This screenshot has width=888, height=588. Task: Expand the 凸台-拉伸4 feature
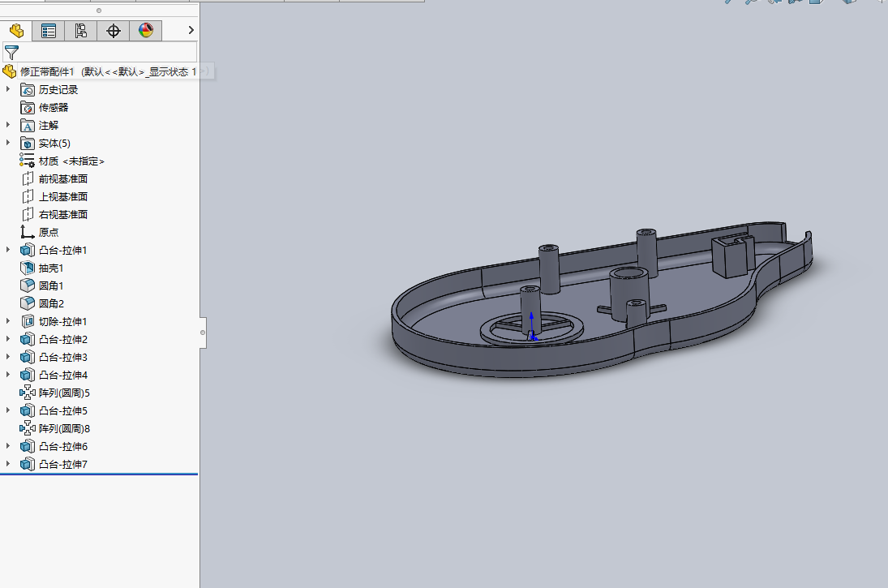[x=8, y=375]
